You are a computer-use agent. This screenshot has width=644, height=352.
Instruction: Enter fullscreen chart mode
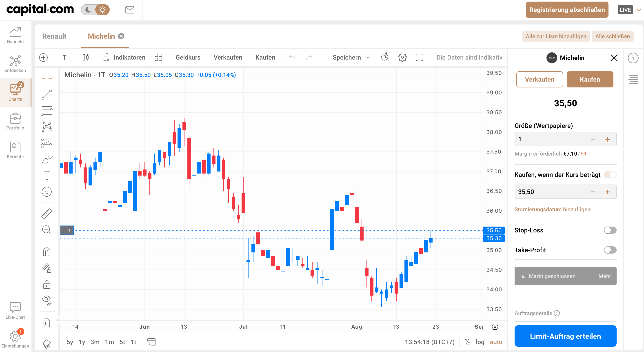point(420,57)
